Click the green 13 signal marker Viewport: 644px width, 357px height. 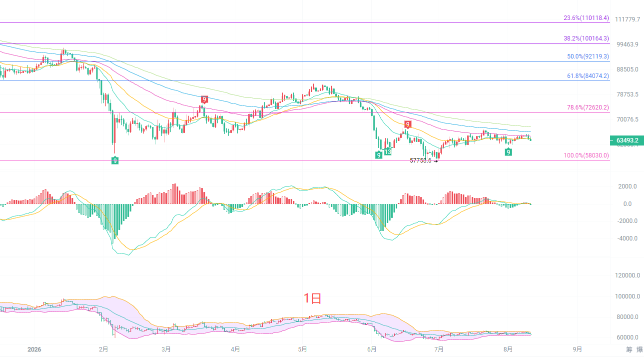[x=387, y=152]
